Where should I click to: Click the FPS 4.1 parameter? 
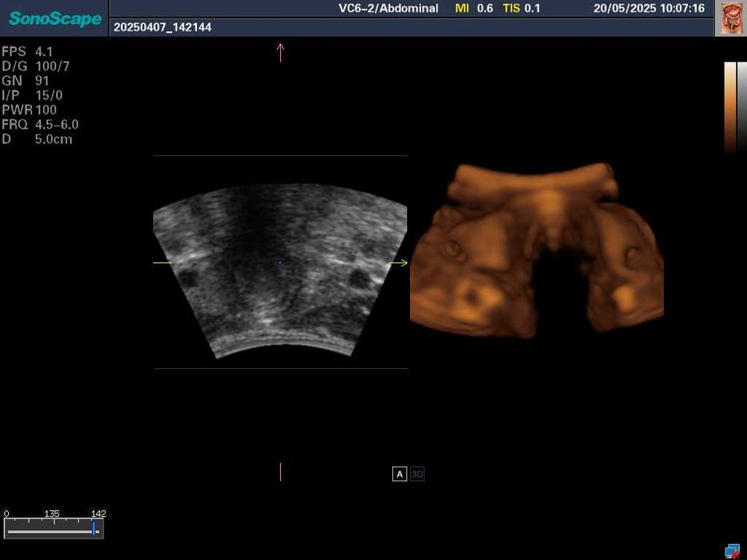click(27, 51)
